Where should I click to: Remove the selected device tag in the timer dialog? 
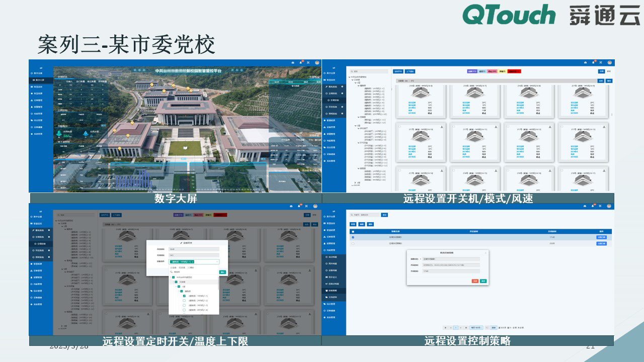[193, 262]
